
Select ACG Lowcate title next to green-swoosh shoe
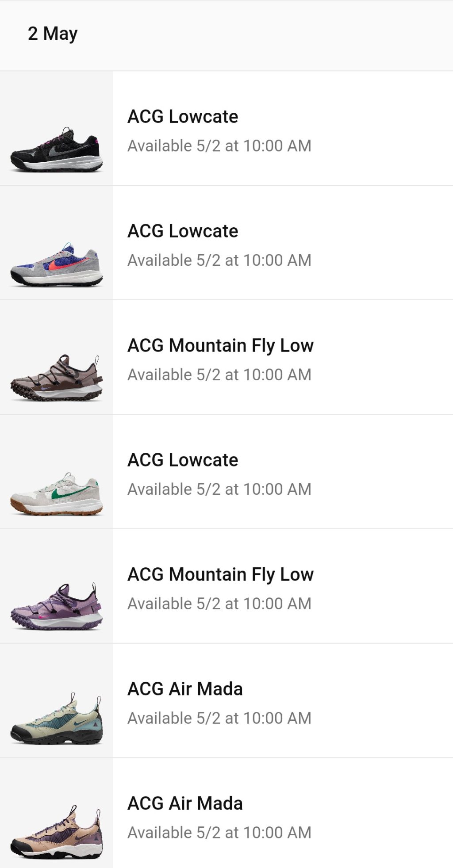183,460
